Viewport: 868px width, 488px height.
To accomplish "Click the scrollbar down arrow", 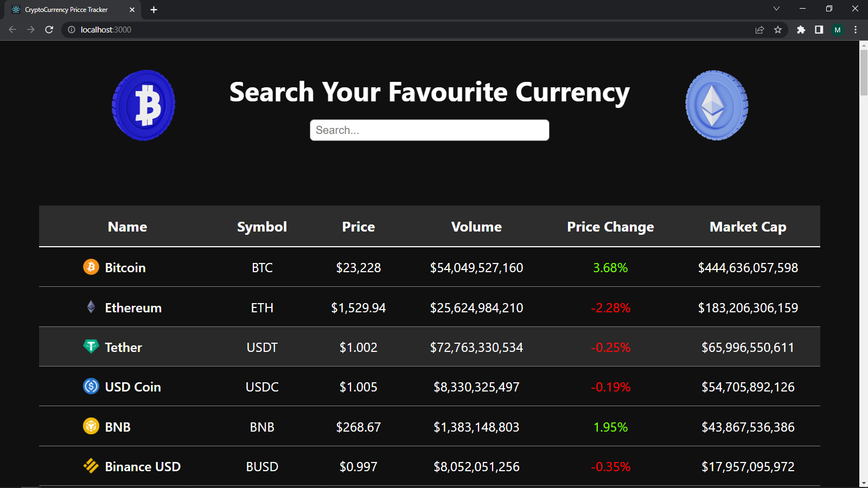I will point(864,483).
